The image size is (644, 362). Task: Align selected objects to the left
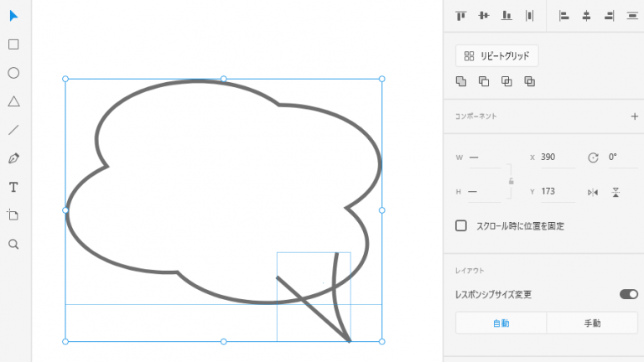(564, 15)
